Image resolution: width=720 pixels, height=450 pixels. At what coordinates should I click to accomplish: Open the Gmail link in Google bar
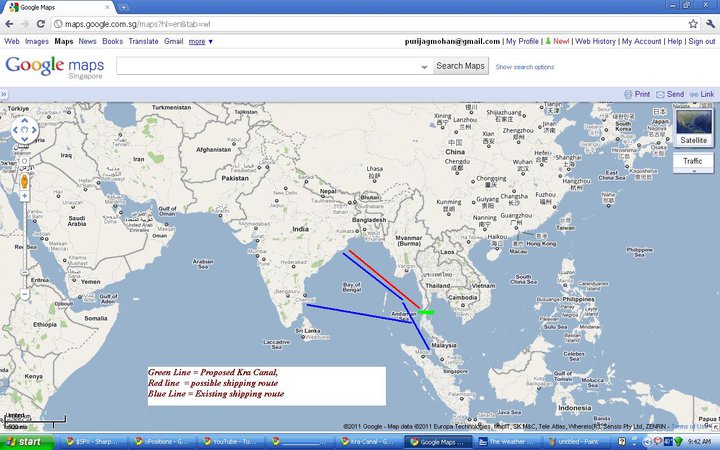[174, 41]
